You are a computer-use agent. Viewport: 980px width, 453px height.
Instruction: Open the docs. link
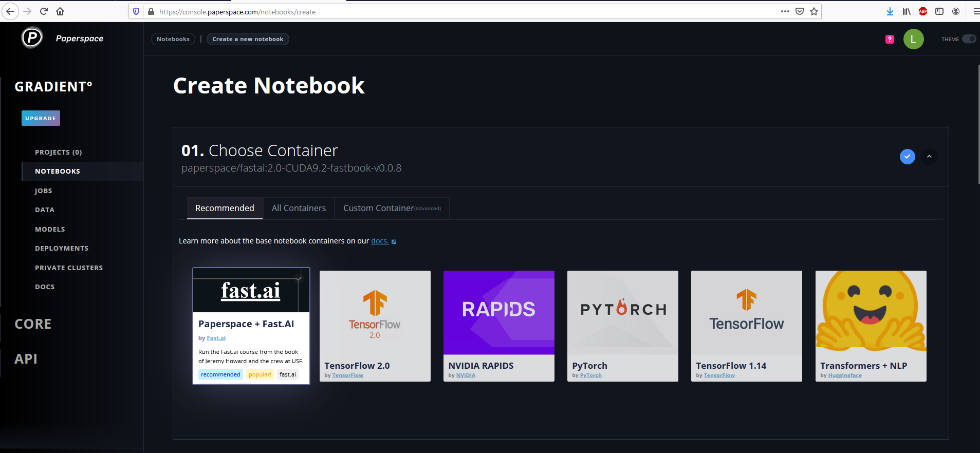point(380,241)
